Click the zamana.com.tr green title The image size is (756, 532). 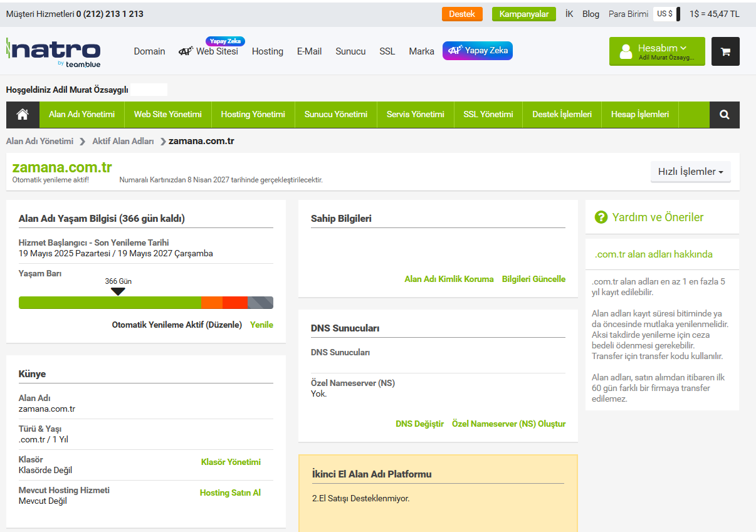point(62,167)
